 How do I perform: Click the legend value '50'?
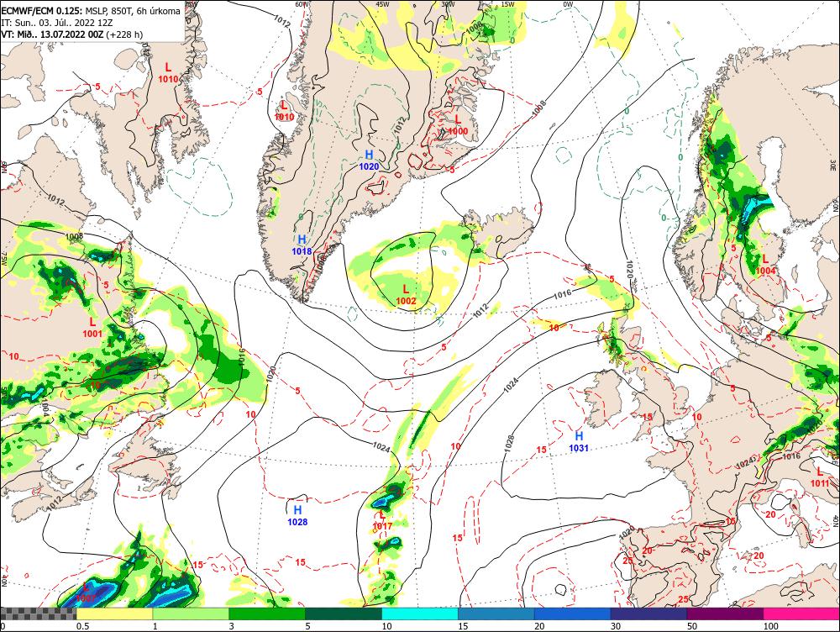(x=692, y=626)
